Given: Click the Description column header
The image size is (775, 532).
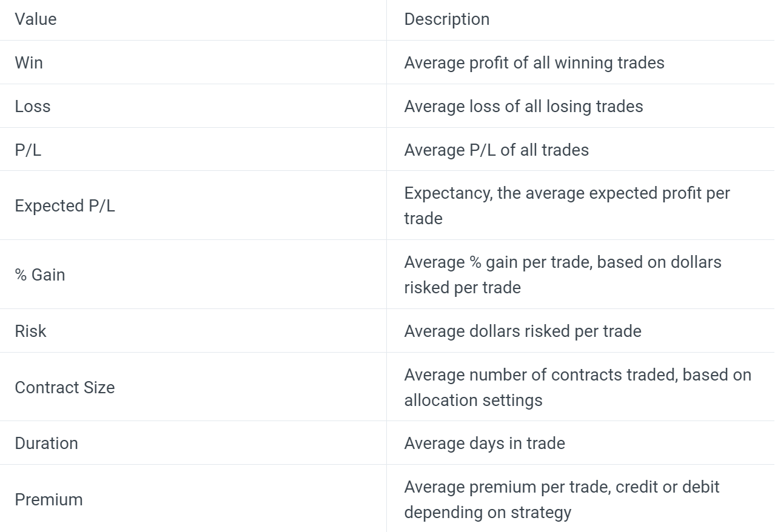Looking at the screenshot, I should 447,19.
